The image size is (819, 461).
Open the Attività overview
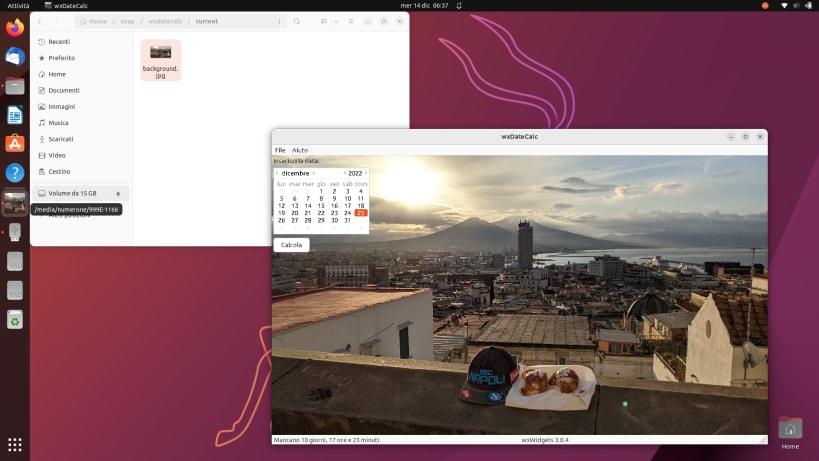pyautogui.click(x=18, y=6)
